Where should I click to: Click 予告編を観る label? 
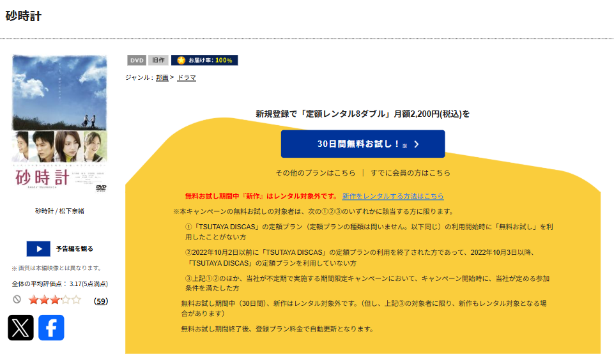click(x=74, y=249)
